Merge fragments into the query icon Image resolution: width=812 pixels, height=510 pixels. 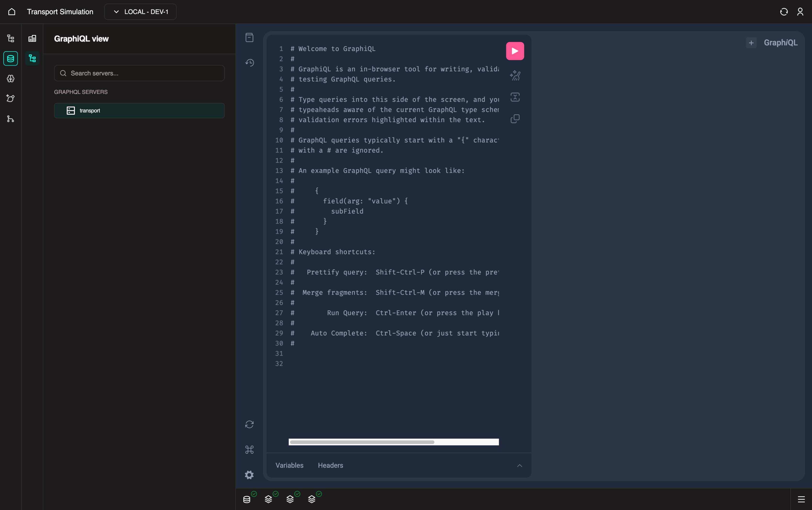[515, 97]
